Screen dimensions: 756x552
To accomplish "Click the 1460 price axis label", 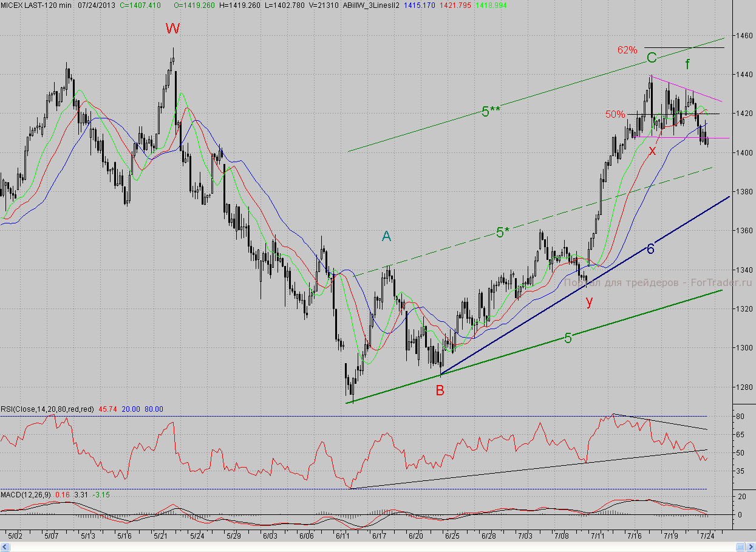I will click(742, 36).
